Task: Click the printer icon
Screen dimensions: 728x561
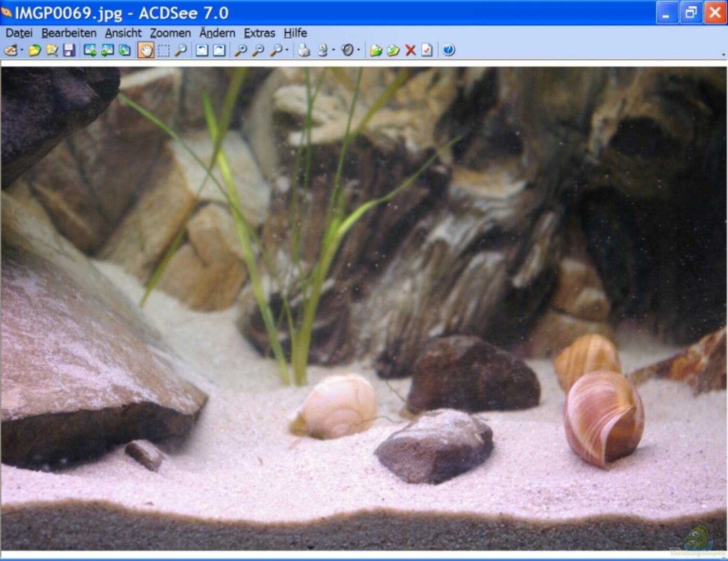Action: point(304,50)
